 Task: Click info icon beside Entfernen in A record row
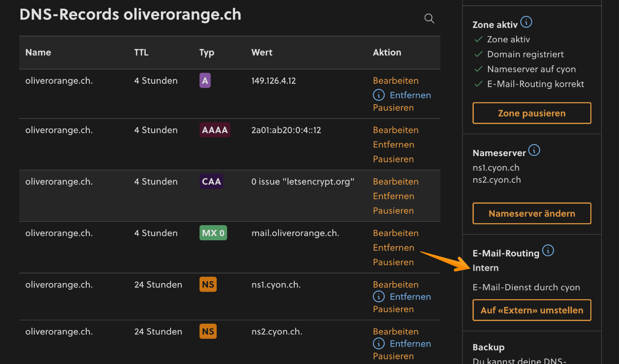pyautogui.click(x=379, y=95)
